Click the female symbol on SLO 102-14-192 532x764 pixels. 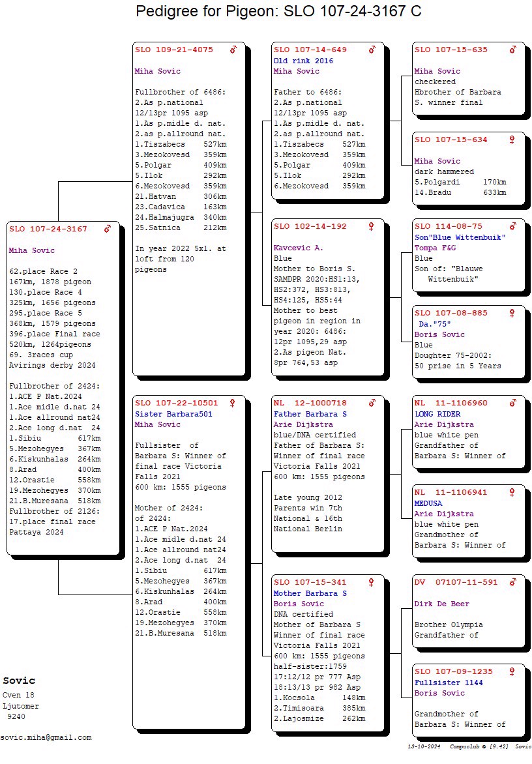point(372,226)
